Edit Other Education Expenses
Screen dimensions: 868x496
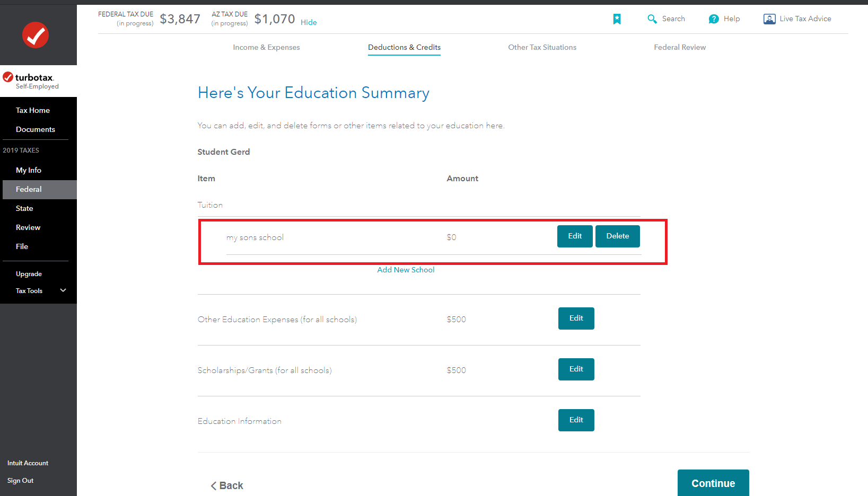point(576,318)
